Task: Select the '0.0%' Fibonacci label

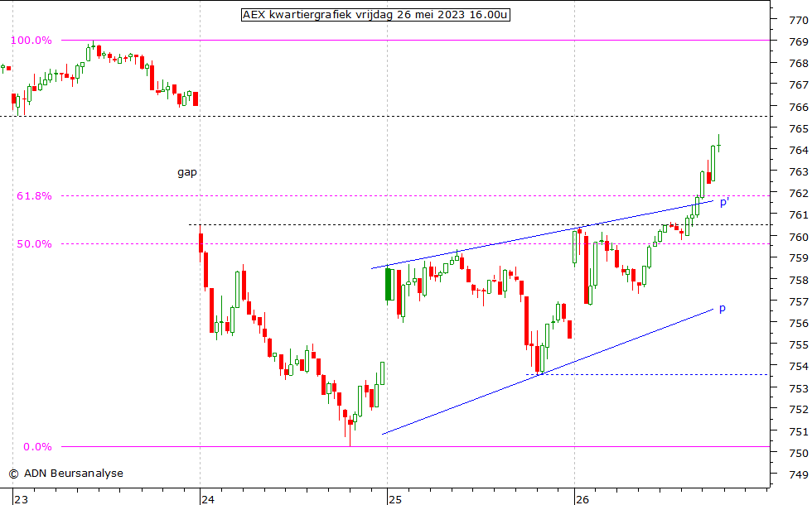Action: pyautogui.click(x=37, y=447)
